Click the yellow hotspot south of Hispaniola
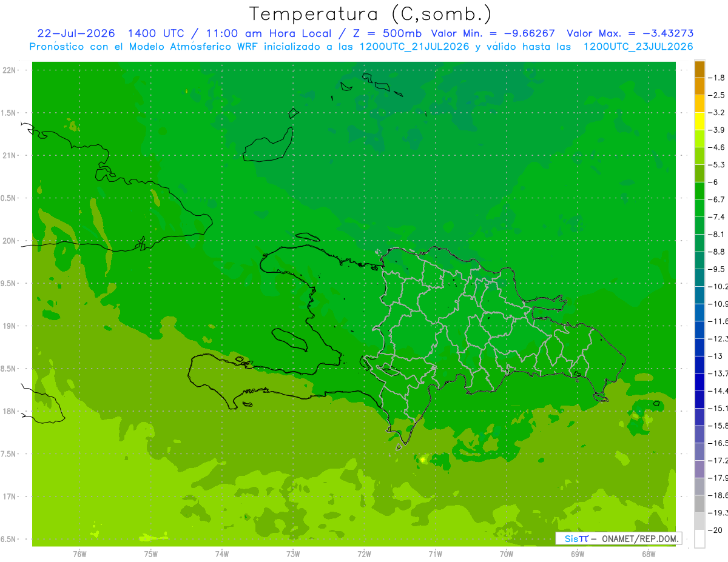This screenshot has width=728, height=562. pyautogui.click(x=422, y=460)
